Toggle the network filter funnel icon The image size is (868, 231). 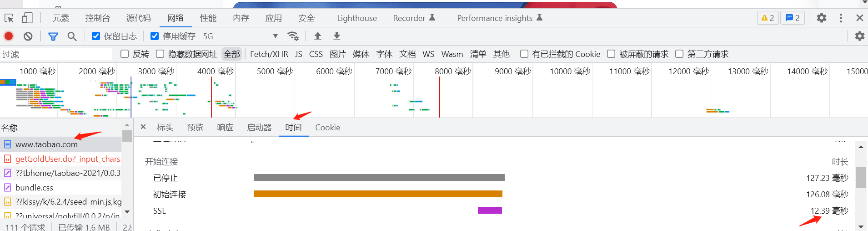tap(53, 36)
